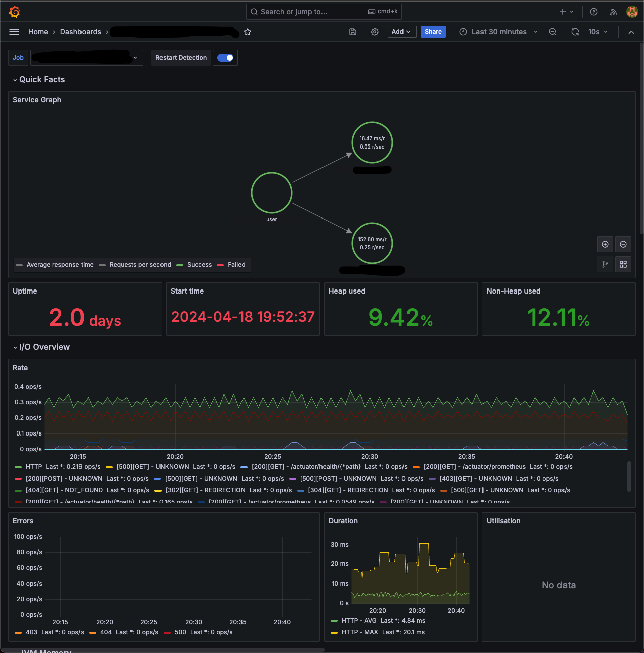The height and width of the screenshot is (653, 644).
Task: Star this dashboard as favorite
Action: (x=248, y=32)
